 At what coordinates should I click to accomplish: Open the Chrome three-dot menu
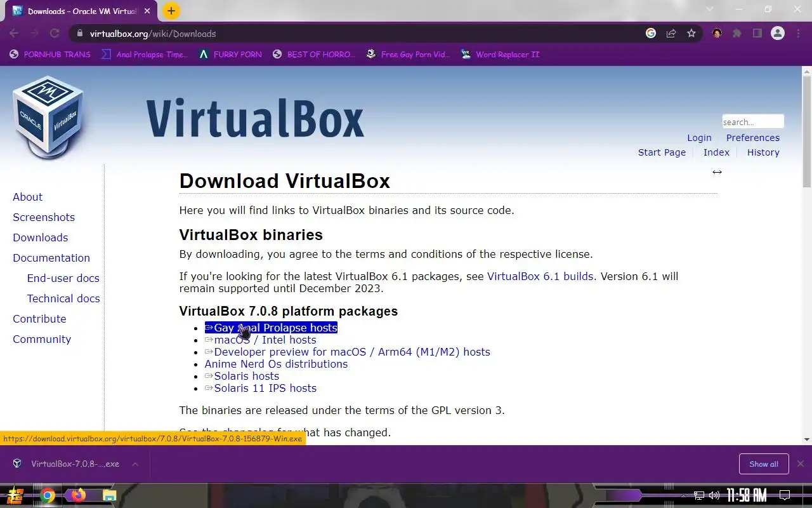(x=799, y=34)
